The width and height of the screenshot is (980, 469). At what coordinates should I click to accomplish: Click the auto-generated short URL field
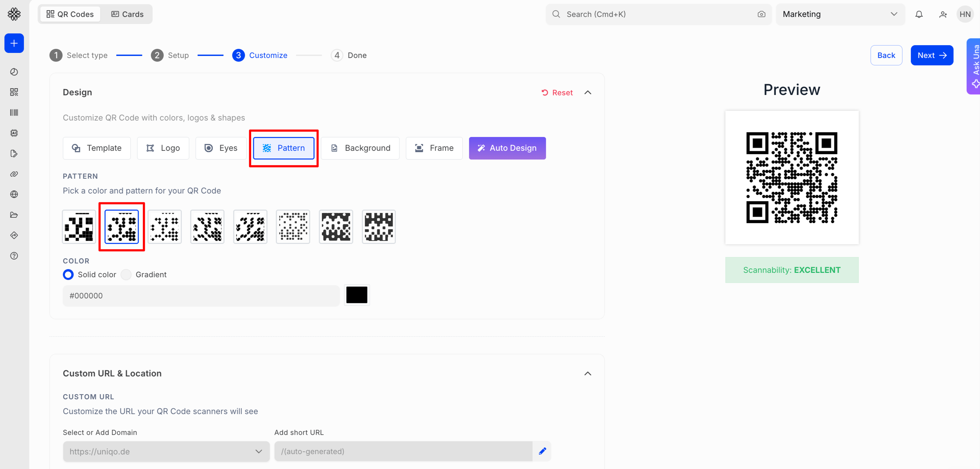403,451
